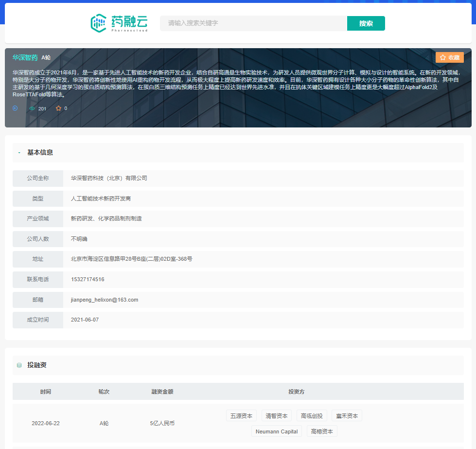Click the 融资金额 column header
The width and height of the screenshot is (476, 449).
click(162, 392)
